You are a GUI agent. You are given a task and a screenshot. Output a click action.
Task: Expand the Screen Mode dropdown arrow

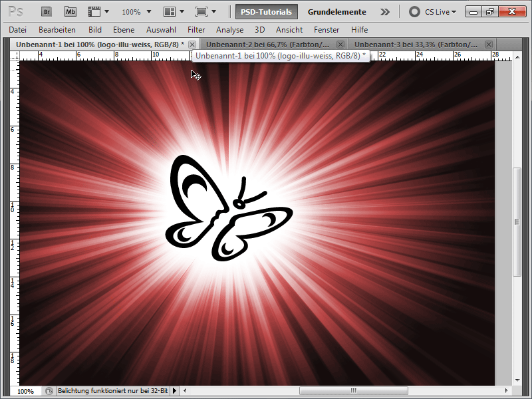[x=213, y=12]
